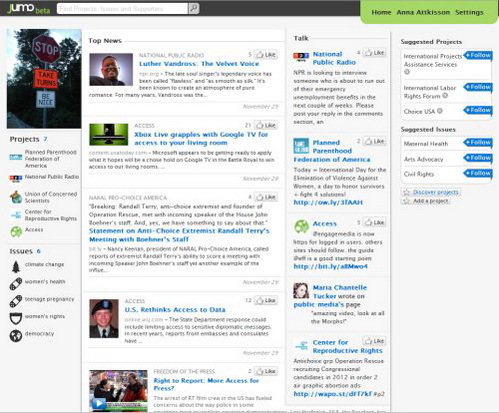Open Planned Parenthood Federation of America project
This screenshot has height=413, width=499.
[51, 159]
